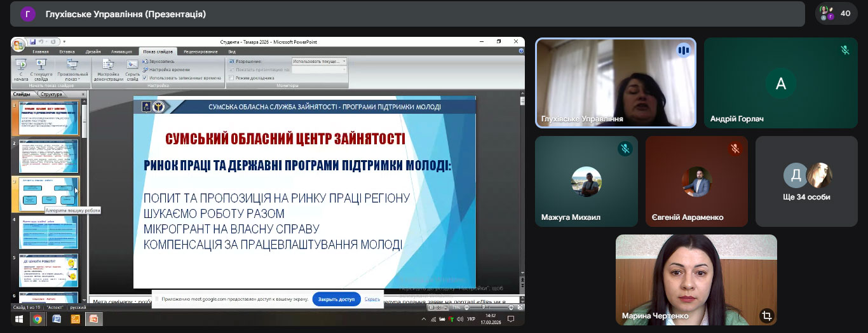Enable 'Режим докладчика' checkbox
Viewport: 868px width, 333px height.
(231, 78)
